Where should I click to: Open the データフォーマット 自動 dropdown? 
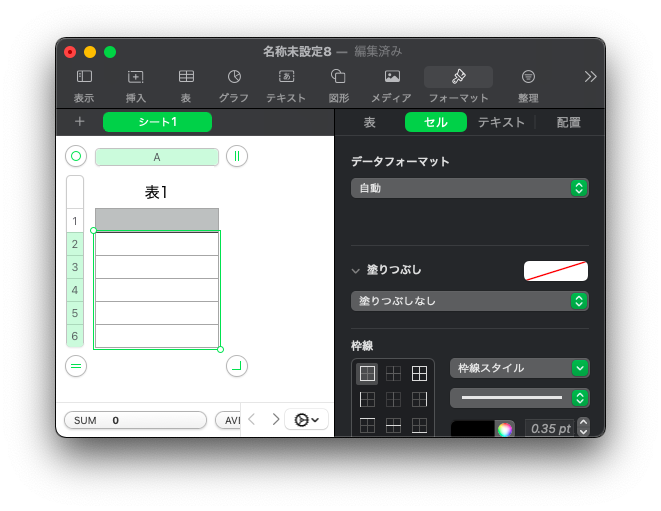click(x=470, y=188)
